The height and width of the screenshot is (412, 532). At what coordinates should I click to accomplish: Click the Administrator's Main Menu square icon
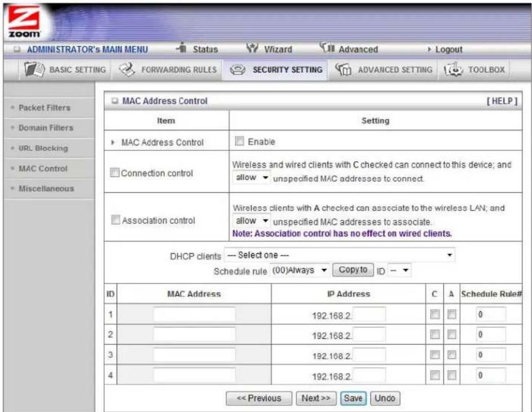pos(17,50)
